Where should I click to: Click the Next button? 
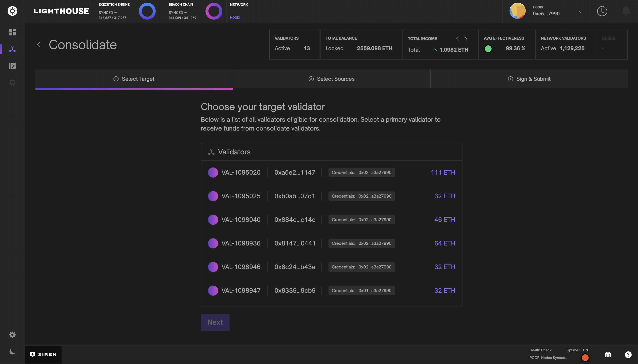point(215,322)
